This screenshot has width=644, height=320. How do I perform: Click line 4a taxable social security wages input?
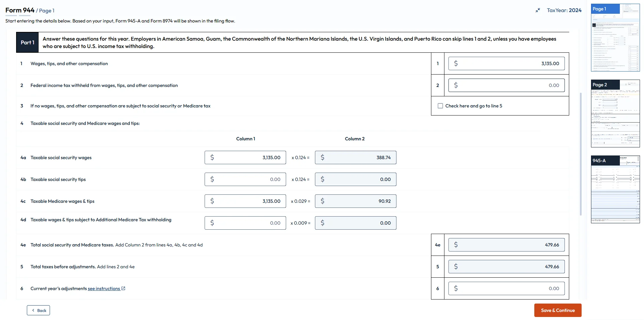point(245,157)
